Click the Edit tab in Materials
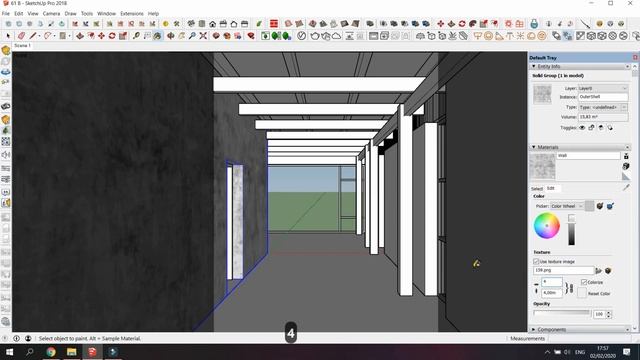 [x=551, y=188]
